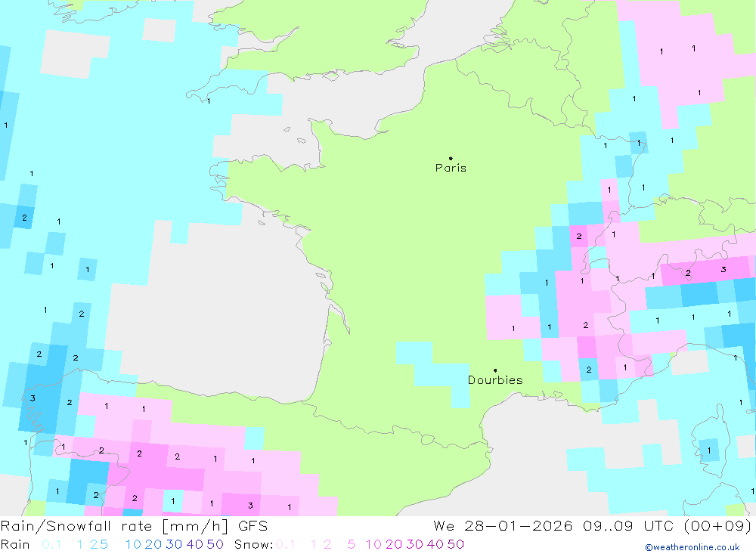Pick the snow legend value 40

click(435, 544)
